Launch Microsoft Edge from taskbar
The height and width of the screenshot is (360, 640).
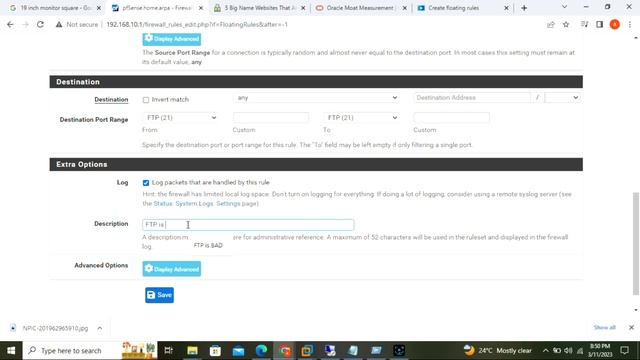coord(261,350)
